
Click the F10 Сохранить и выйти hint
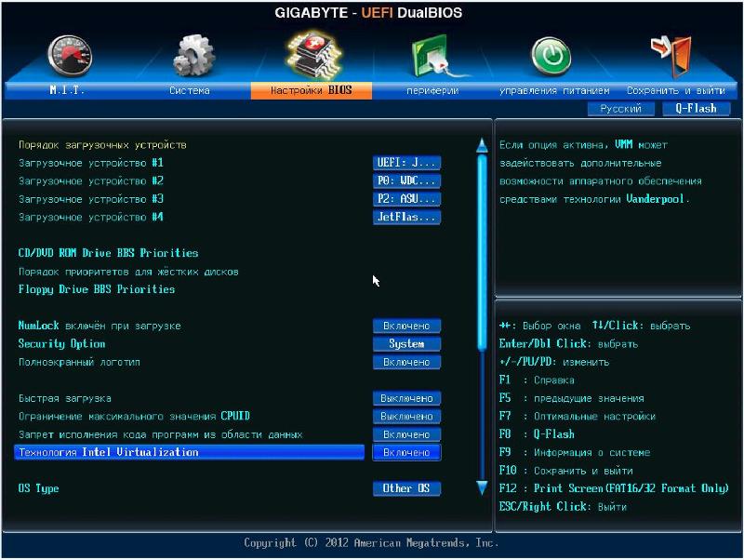566,471
